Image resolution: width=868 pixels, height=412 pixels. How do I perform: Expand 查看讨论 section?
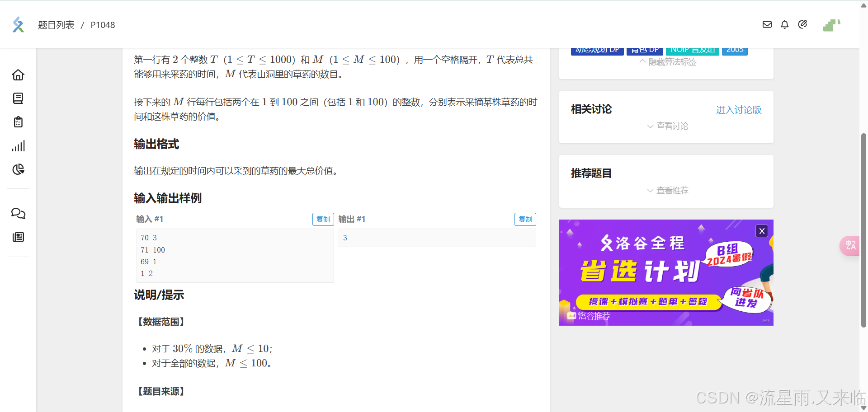pos(668,126)
